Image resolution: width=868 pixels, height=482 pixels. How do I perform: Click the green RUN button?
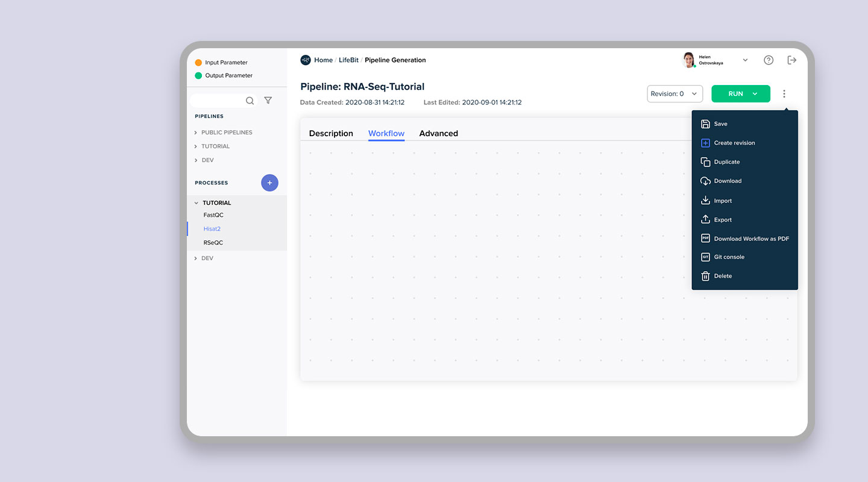(x=741, y=94)
